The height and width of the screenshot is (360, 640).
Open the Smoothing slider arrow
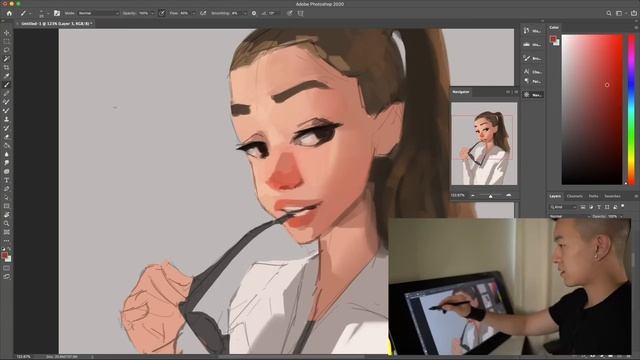(245, 13)
